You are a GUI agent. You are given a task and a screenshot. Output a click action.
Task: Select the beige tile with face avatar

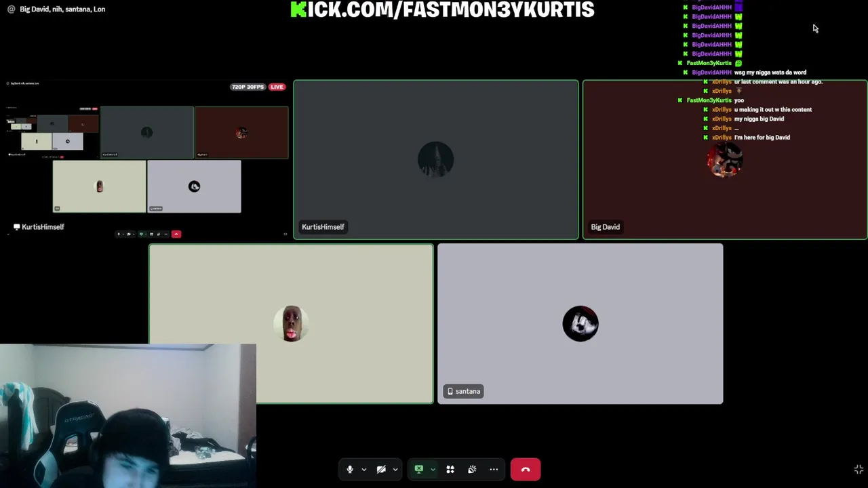click(291, 323)
